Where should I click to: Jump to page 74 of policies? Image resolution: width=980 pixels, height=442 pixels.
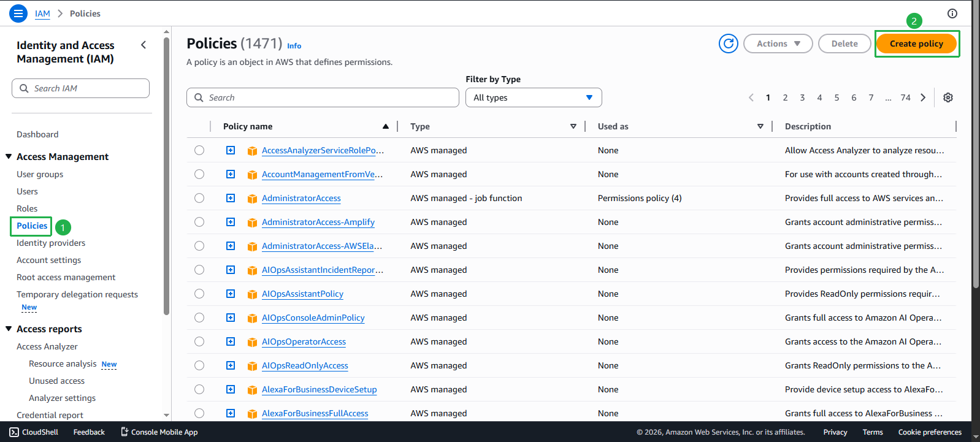905,97
